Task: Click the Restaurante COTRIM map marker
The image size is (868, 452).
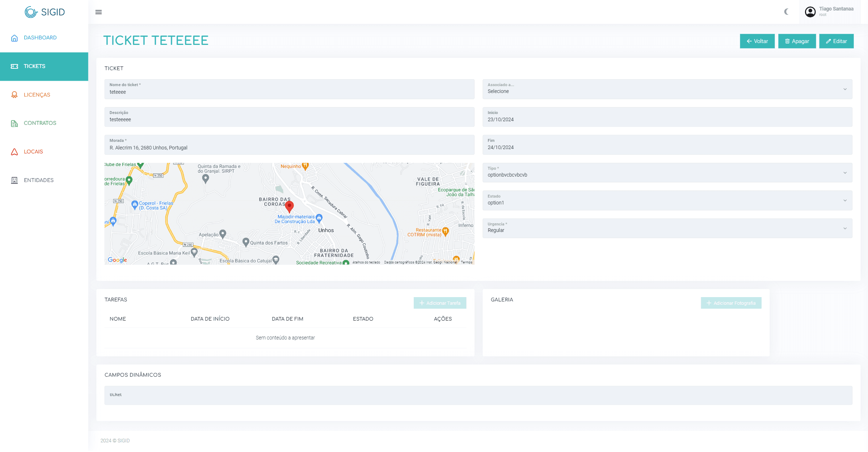Action: point(446,231)
